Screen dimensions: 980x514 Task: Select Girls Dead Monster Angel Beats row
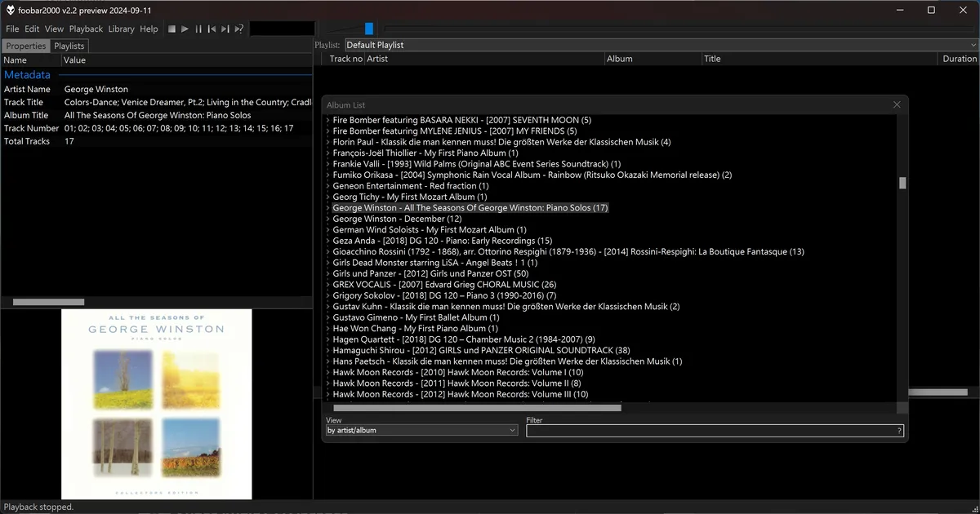coord(435,263)
